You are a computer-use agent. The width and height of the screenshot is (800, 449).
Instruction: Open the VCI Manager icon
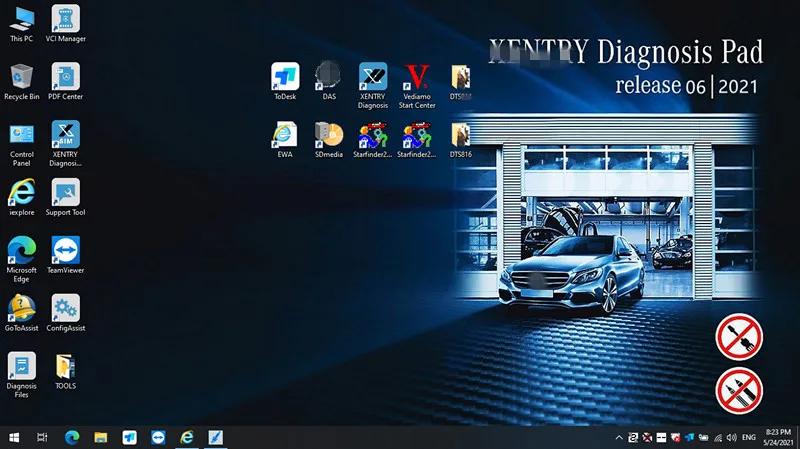tap(65, 23)
